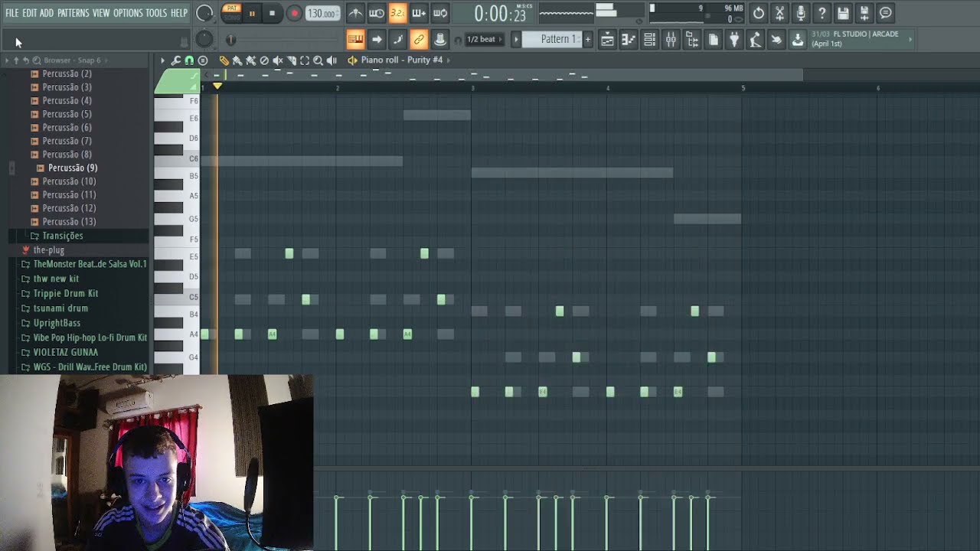Open the Stamp tool in the piano roll

(203, 60)
